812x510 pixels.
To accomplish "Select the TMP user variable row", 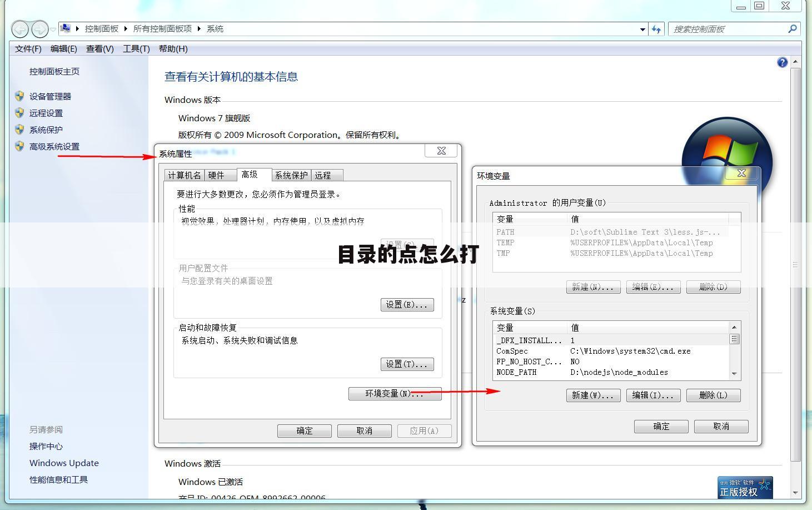I will [616, 253].
